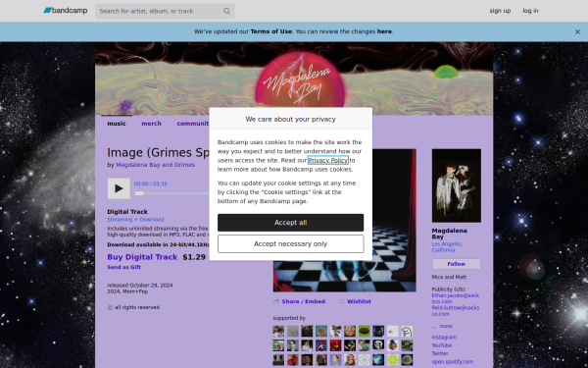588x368 pixels.
Task: Open the log in link
Action: (x=530, y=11)
